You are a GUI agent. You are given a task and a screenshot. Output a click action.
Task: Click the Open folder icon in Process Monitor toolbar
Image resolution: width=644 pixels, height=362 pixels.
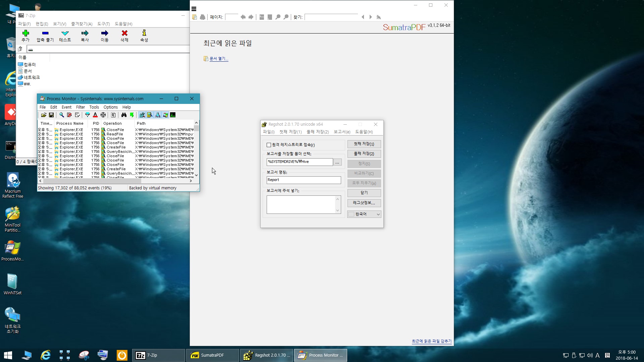[44, 115]
